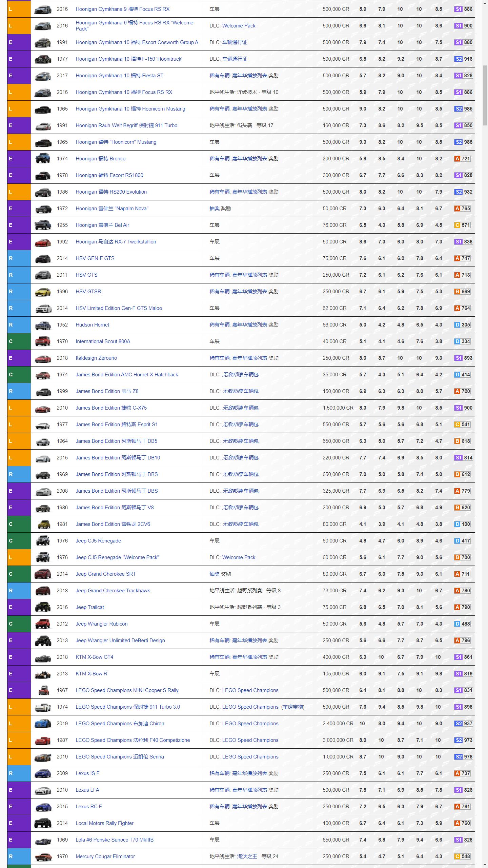Open James Bond Edition AMC Hornet X Hatchback link

point(127,375)
